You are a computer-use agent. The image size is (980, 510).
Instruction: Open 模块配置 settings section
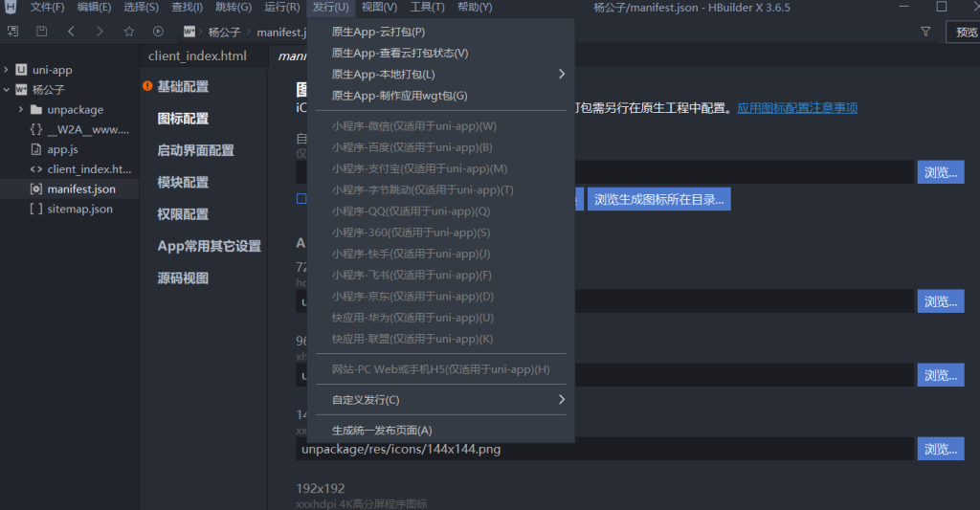tap(183, 182)
